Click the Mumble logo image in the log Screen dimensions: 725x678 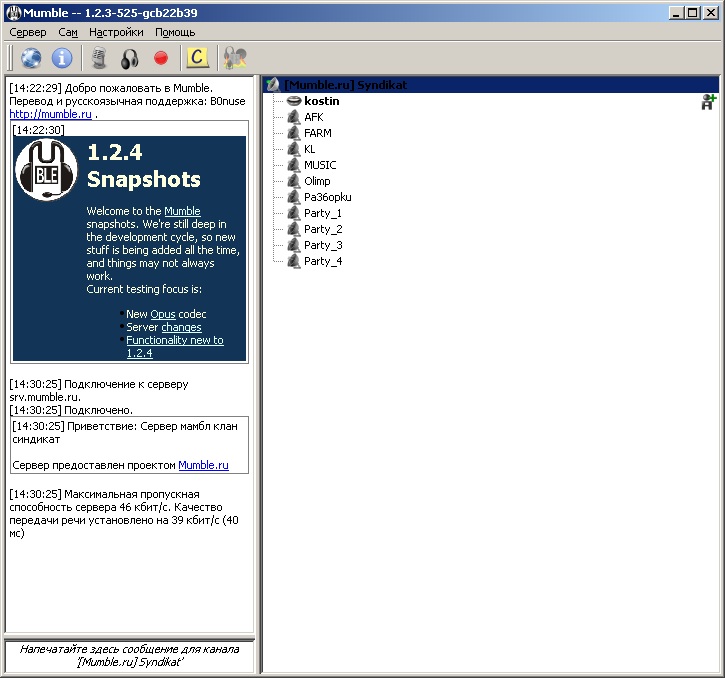point(46,170)
